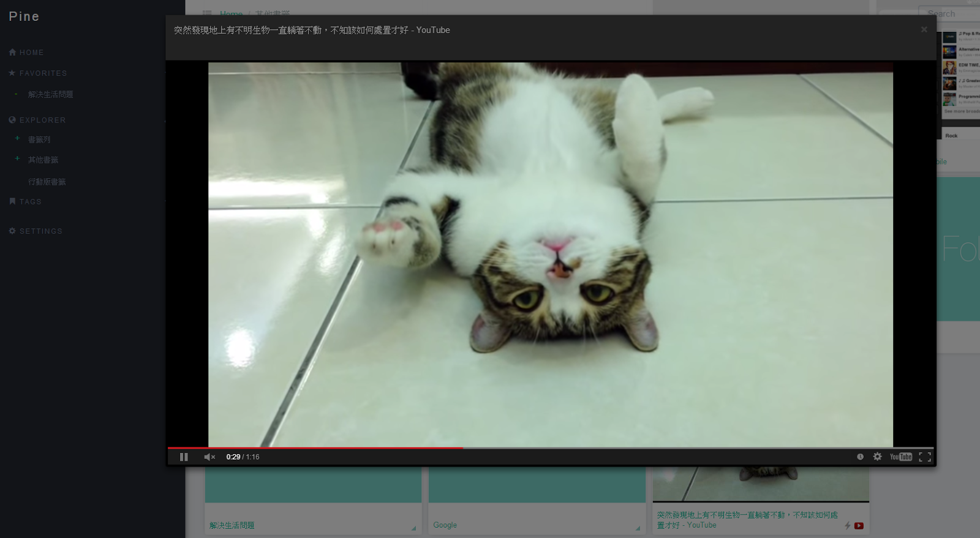
Task: Expand corner arrow on 解決生活問題 card
Action: click(413, 528)
